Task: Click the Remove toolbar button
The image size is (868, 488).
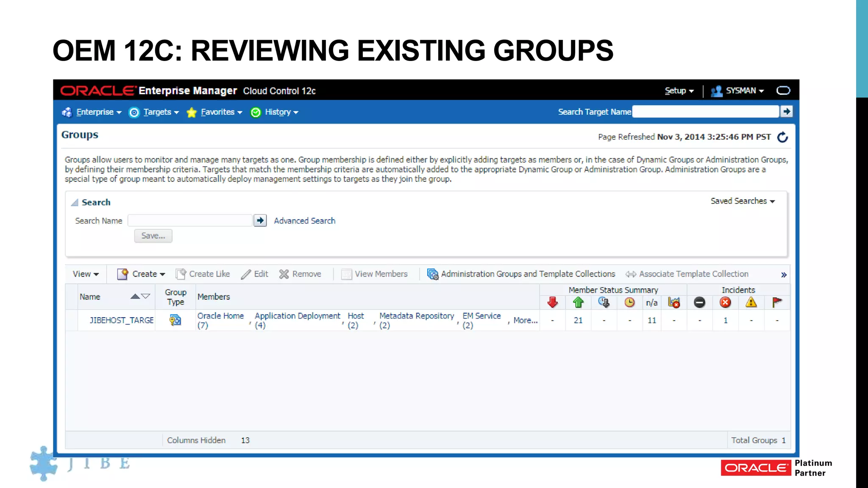Action: click(x=300, y=274)
